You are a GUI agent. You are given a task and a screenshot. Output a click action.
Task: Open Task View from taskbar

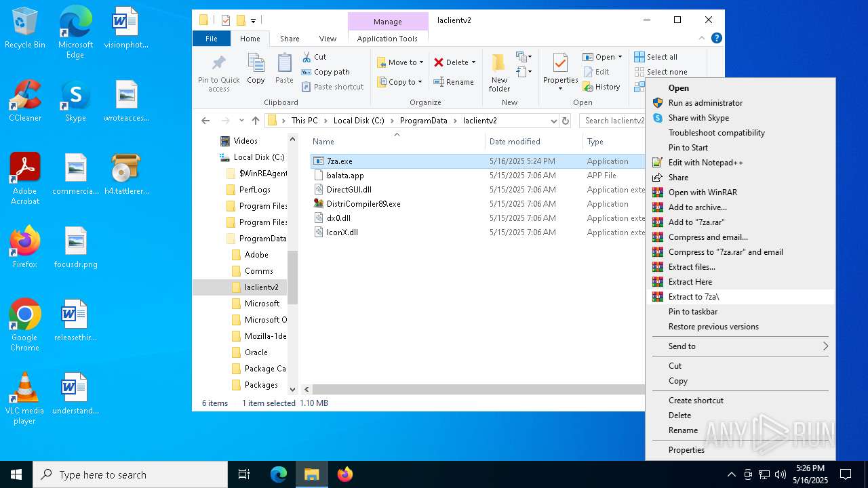244,474
